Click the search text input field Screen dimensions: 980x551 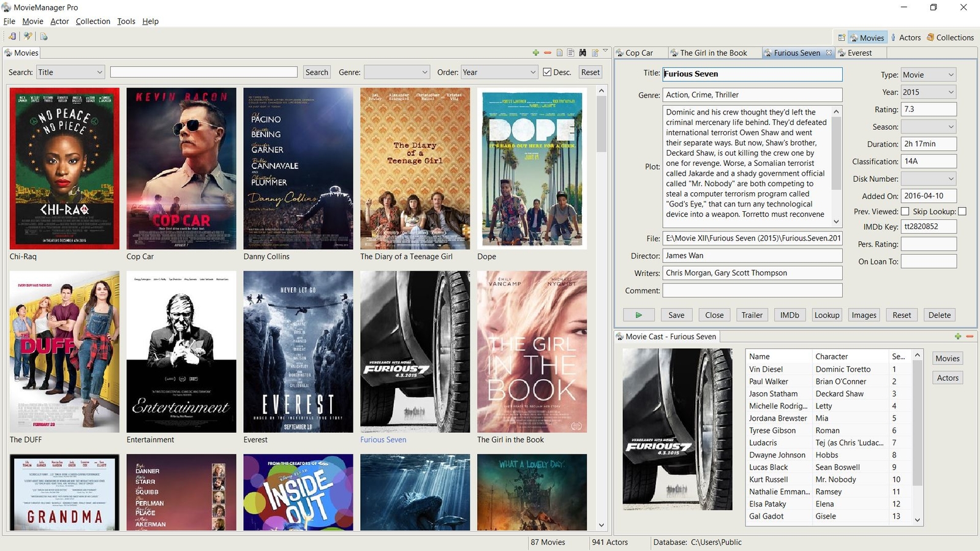click(203, 72)
